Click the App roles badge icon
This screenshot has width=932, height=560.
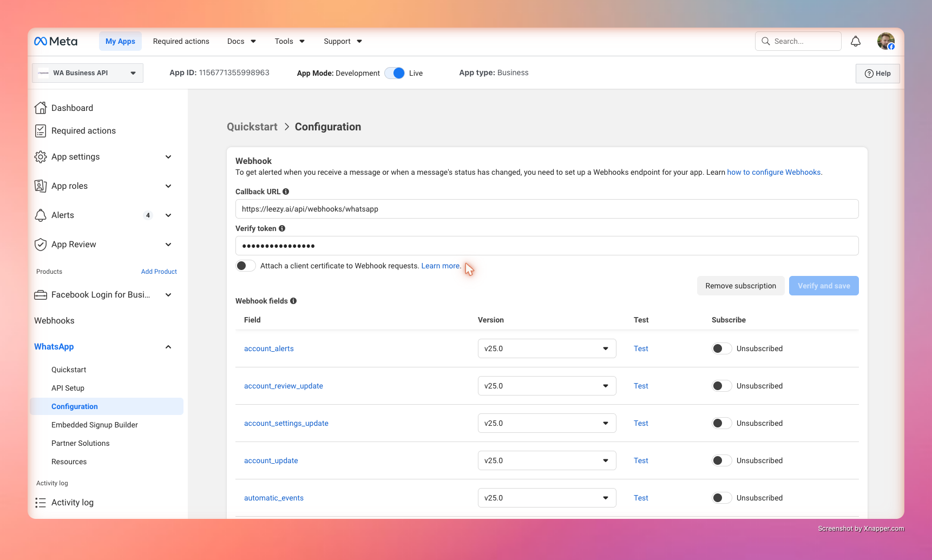pos(41,186)
